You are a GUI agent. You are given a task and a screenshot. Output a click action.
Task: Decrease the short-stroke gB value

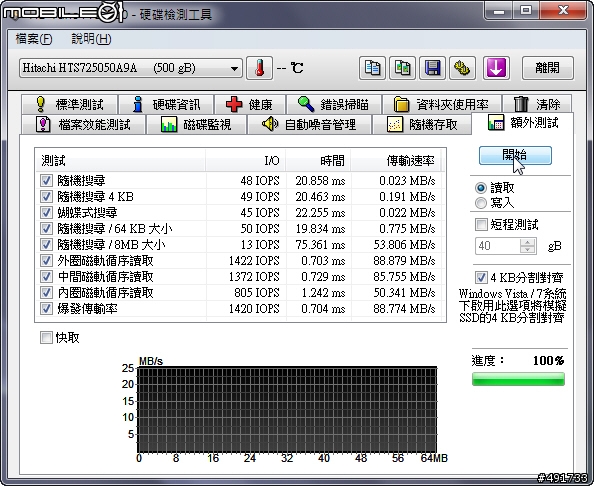point(528,250)
